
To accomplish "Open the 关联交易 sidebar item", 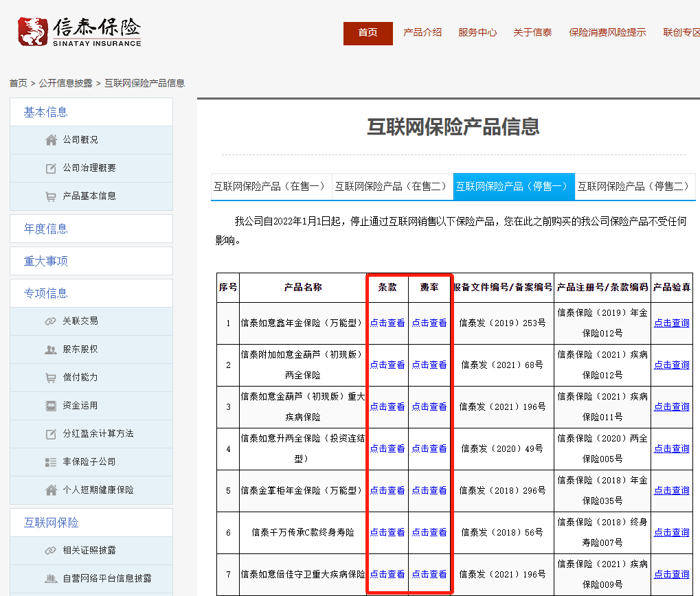I will tap(91, 321).
